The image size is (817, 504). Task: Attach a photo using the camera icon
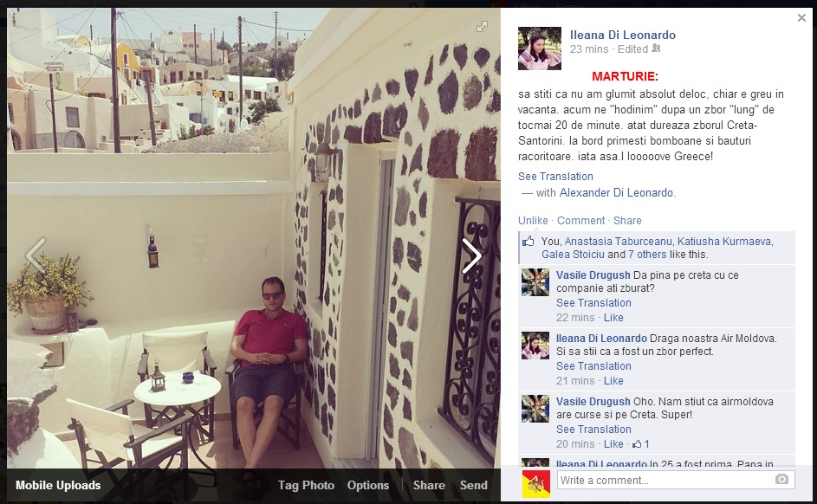pos(781,479)
